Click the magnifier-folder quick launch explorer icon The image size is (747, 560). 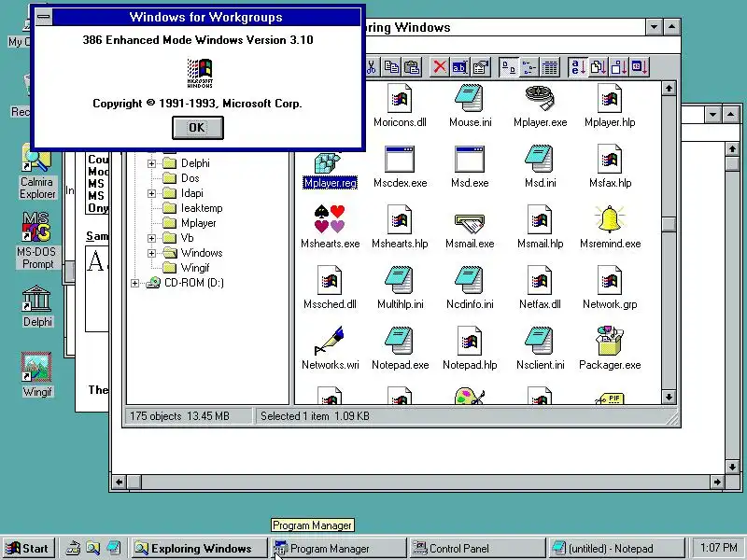pos(92,549)
